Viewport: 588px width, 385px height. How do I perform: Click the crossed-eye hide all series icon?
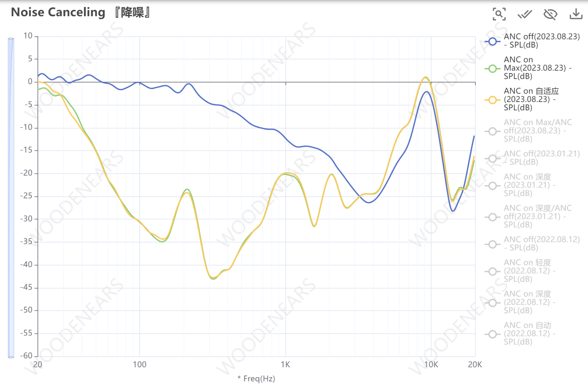[x=550, y=14]
